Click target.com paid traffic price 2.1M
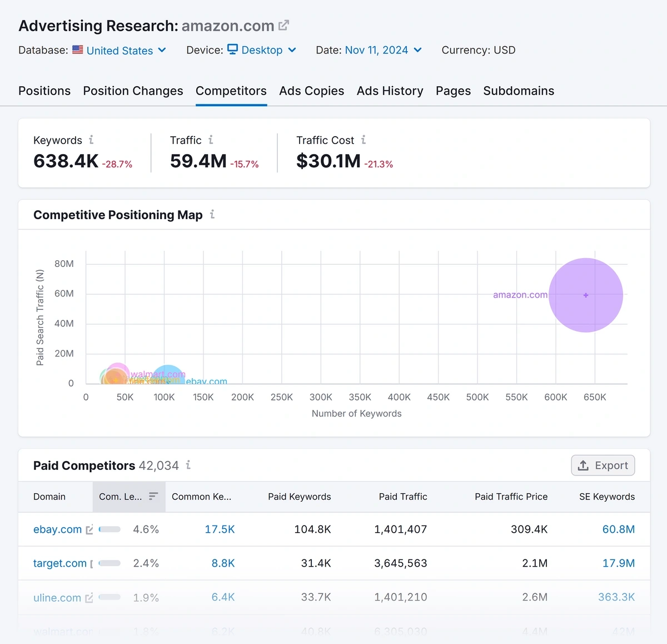The width and height of the screenshot is (667, 644). click(x=535, y=563)
